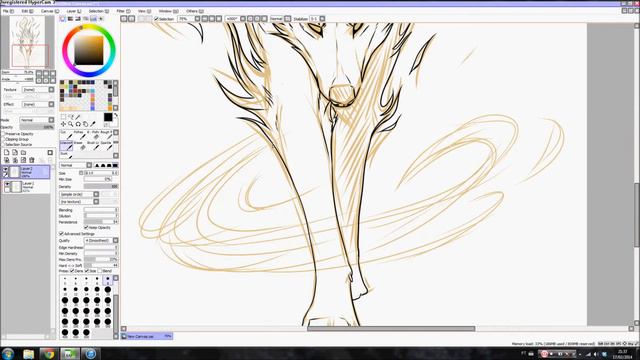This screenshot has height=360, width=640.
Task: Open the Edit menu
Action: click(x=27, y=11)
